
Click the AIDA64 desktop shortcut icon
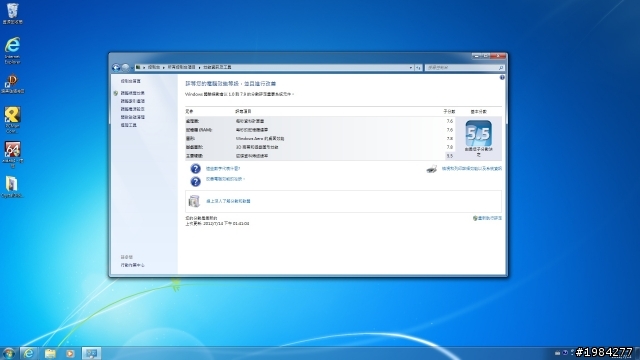13,154
